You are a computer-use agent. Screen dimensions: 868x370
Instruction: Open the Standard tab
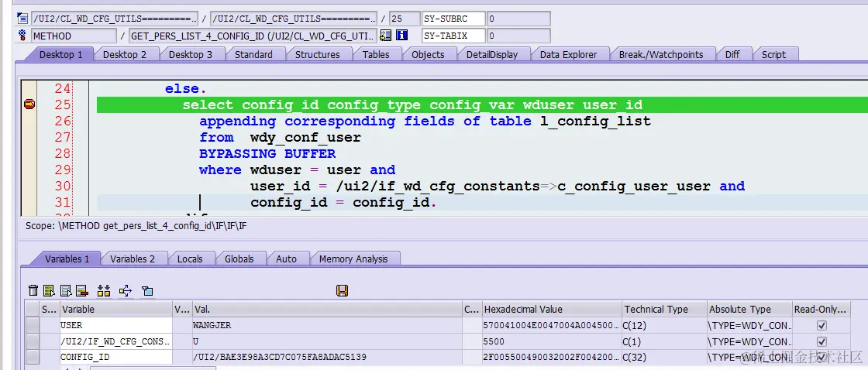253,54
